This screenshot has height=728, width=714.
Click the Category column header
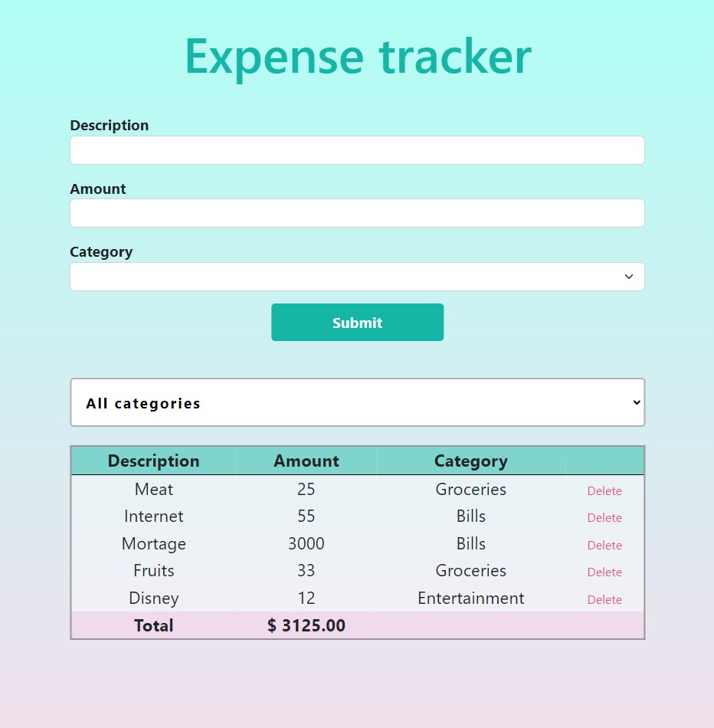(x=470, y=461)
